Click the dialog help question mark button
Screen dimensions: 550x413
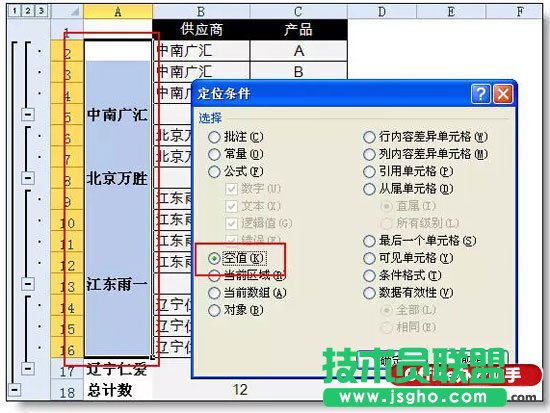pos(481,94)
